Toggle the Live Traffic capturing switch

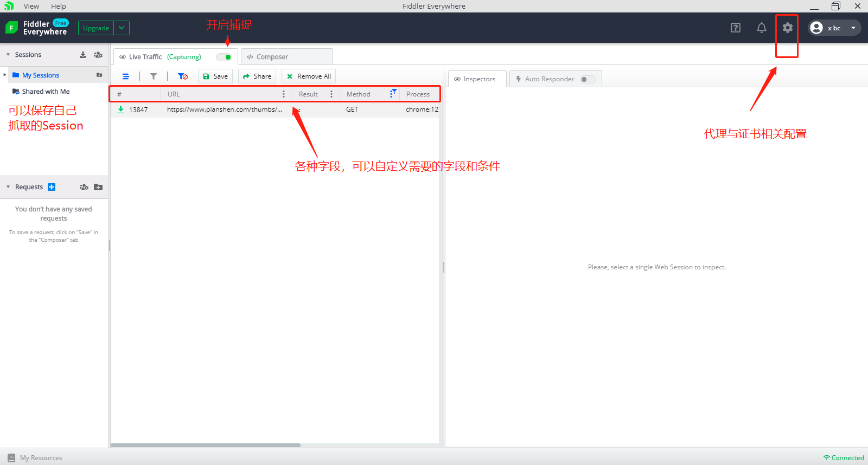(x=224, y=57)
